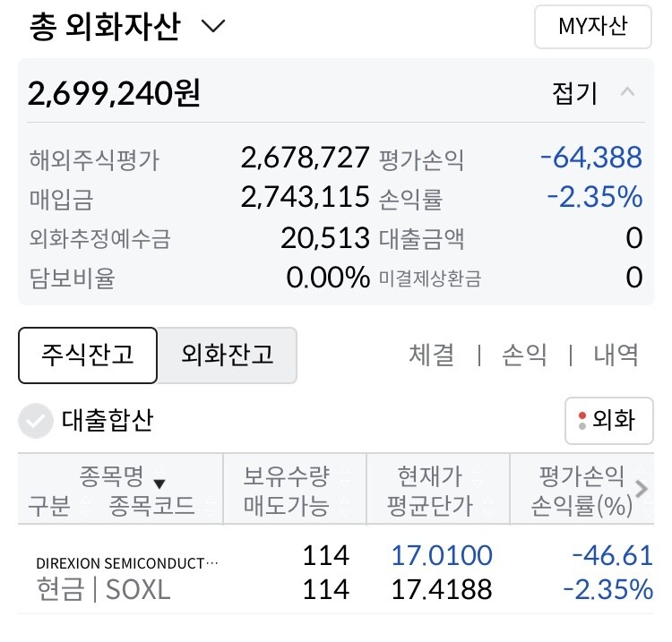Image resolution: width=672 pixels, height=642 pixels.
Task: Sort by 종목코드 header
Action: (152, 506)
